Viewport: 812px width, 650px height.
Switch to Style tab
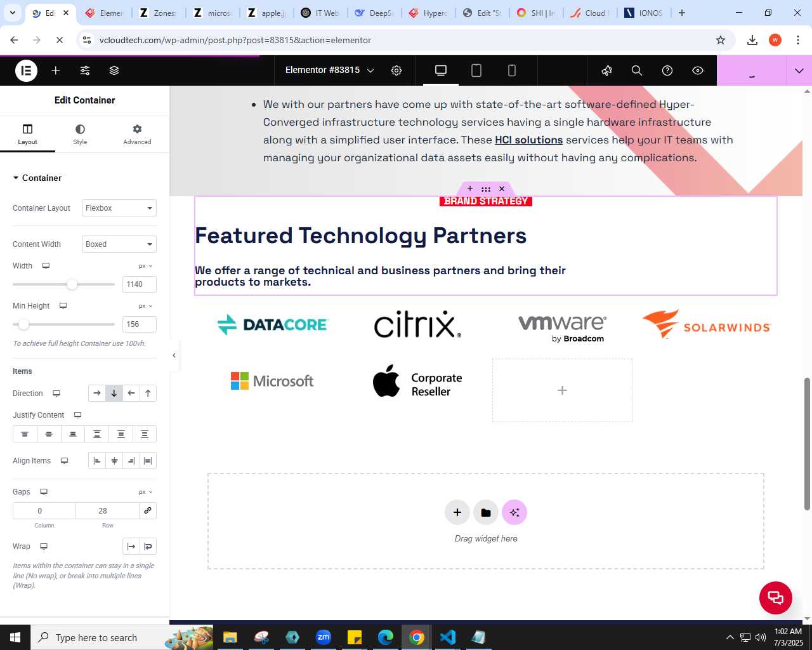pyautogui.click(x=80, y=134)
